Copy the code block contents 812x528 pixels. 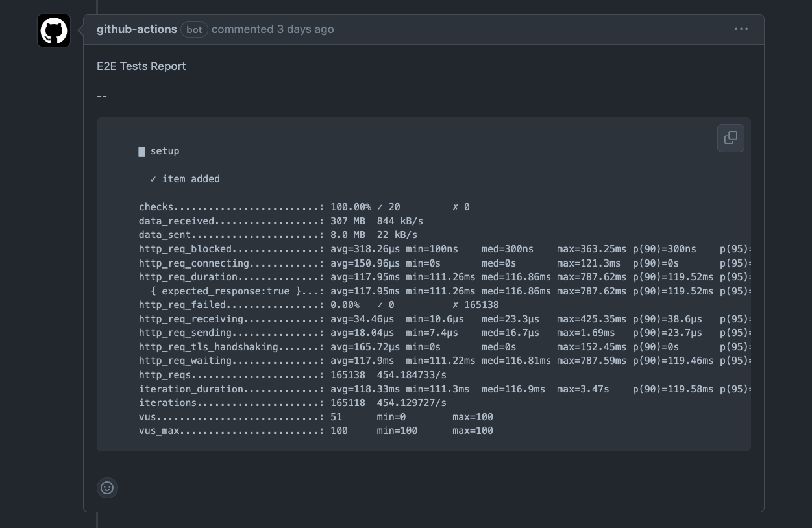point(731,138)
